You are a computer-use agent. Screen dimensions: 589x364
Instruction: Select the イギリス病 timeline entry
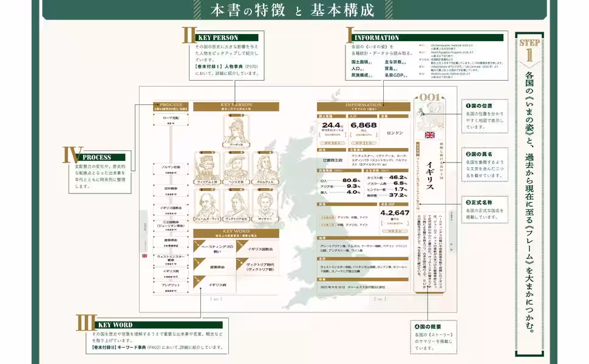(x=171, y=274)
